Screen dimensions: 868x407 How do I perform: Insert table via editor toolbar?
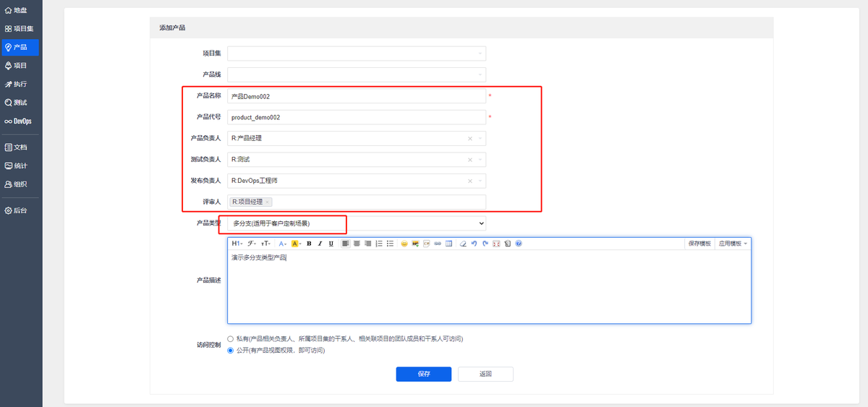click(x=448, y=244)
